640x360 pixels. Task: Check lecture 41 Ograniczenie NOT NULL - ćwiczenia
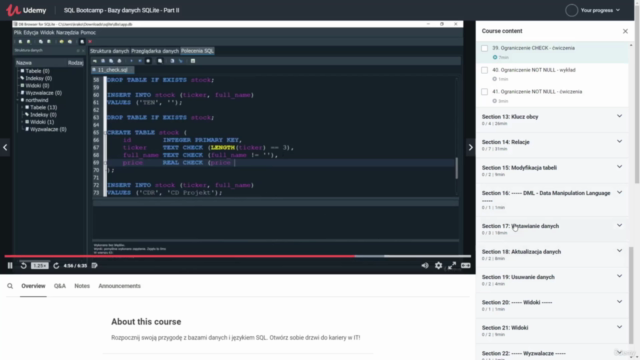pos(484,92)
